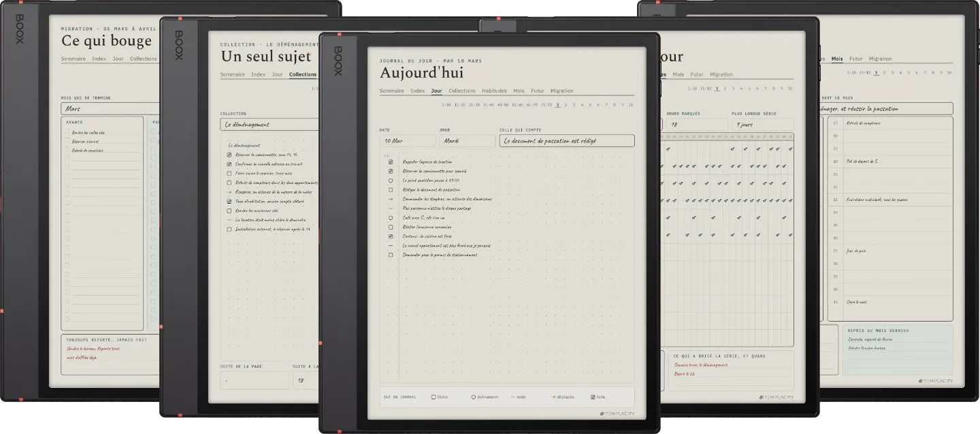
Task: Click heading Toujours reporté, jamais fait
Action: (106, 339)
